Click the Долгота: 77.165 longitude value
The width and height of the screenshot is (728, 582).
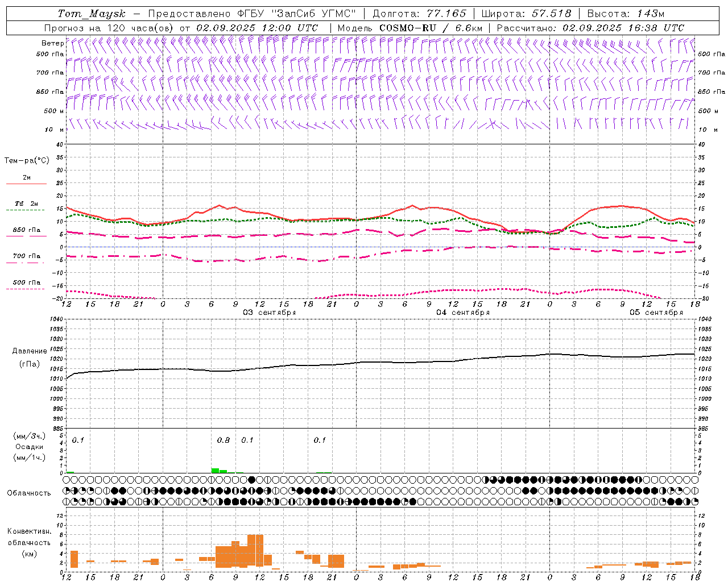click(419, 14)
